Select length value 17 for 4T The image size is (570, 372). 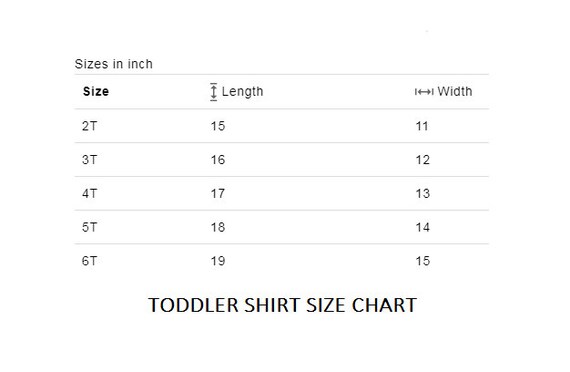point(218,193)
